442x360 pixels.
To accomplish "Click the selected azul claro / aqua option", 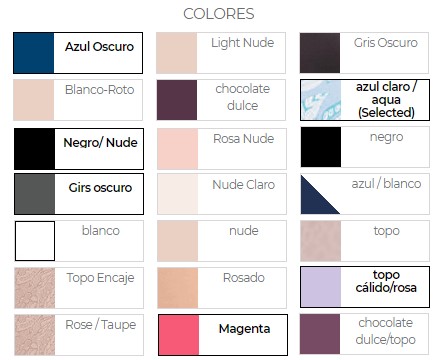I will 365,100.
